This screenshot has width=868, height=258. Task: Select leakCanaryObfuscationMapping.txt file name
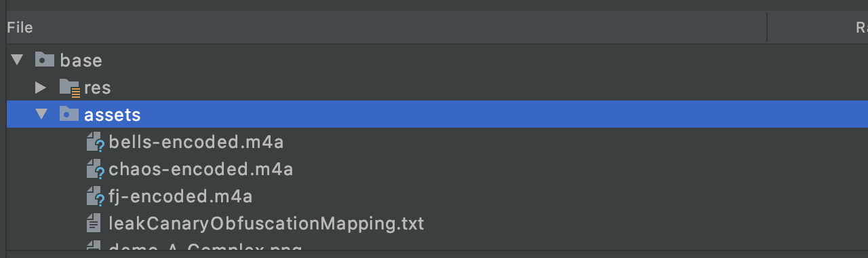[267, 223]
